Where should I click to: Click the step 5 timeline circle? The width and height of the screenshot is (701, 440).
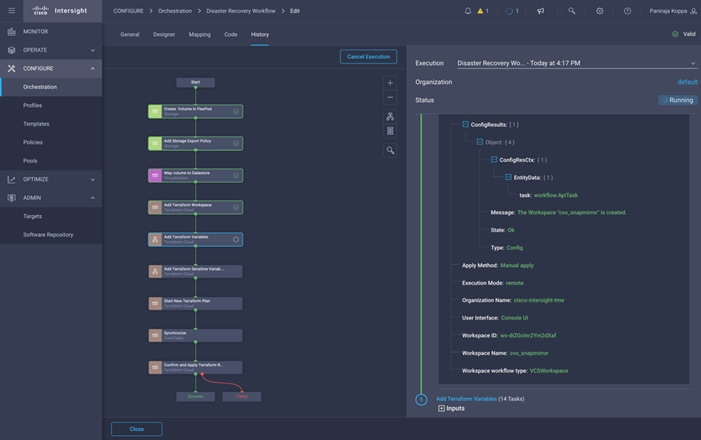(421, 399)
